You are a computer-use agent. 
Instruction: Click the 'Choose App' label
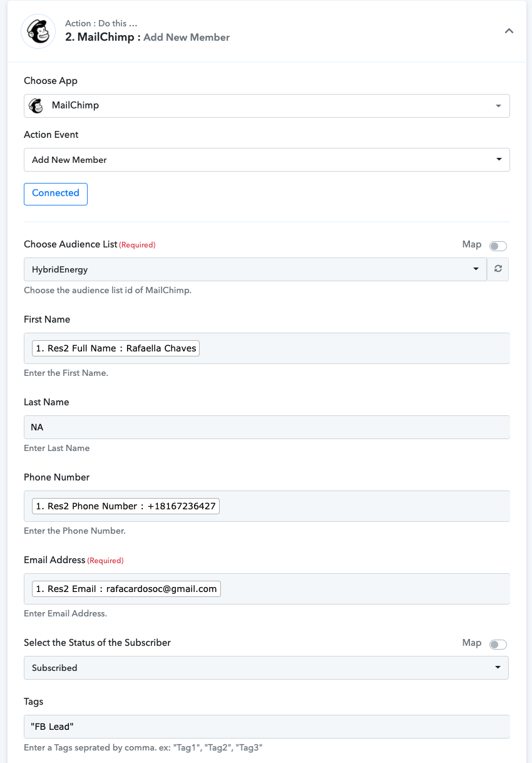51,81
